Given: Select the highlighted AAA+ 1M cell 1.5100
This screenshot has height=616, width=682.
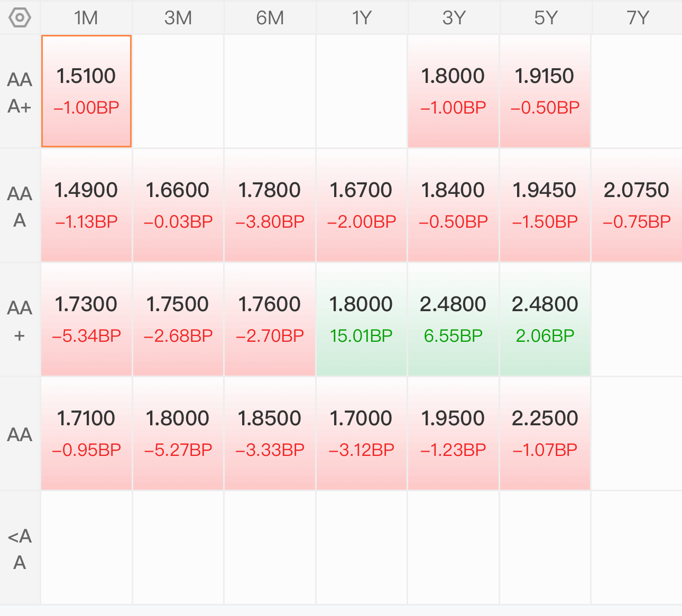Looking at the screenshot, I should [86, 91].
